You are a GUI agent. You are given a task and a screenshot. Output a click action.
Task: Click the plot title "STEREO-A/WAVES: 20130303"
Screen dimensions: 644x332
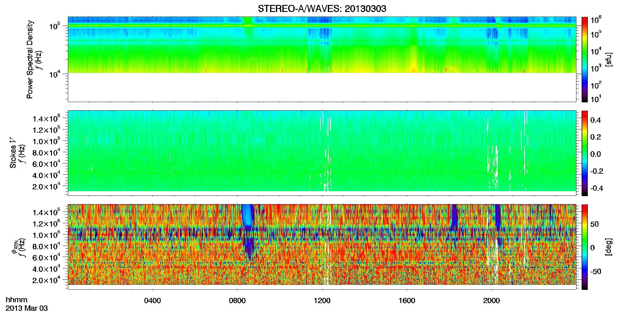pyautogui.click(x=322, y=9)
